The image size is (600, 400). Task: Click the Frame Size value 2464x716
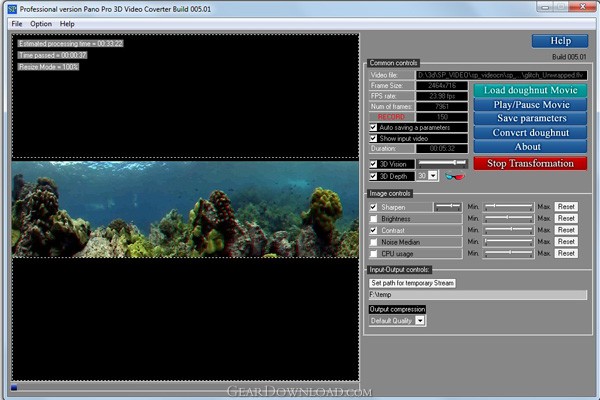pyautogui.click(x=442, y=86)
